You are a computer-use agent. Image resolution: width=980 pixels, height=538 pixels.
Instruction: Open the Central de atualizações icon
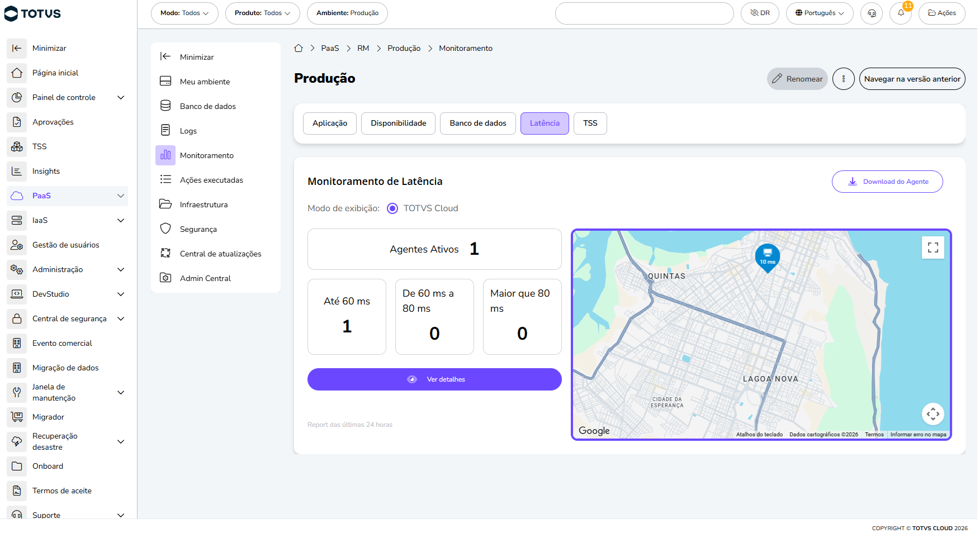tap(165, 254)
